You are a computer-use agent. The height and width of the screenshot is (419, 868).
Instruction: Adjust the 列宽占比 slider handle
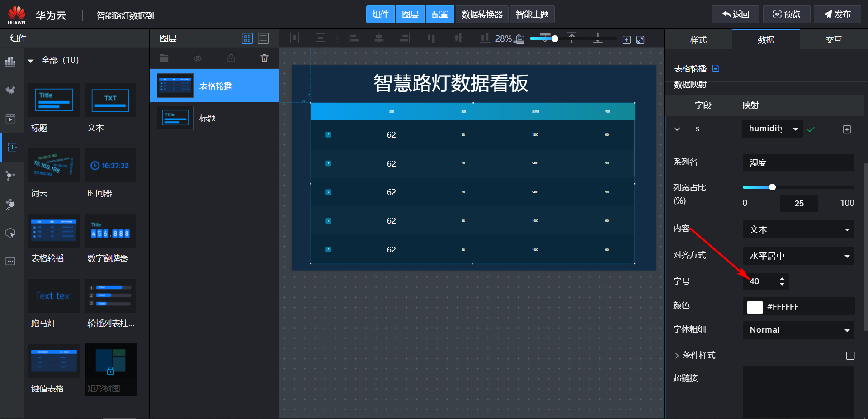click(x=772, y=187)
